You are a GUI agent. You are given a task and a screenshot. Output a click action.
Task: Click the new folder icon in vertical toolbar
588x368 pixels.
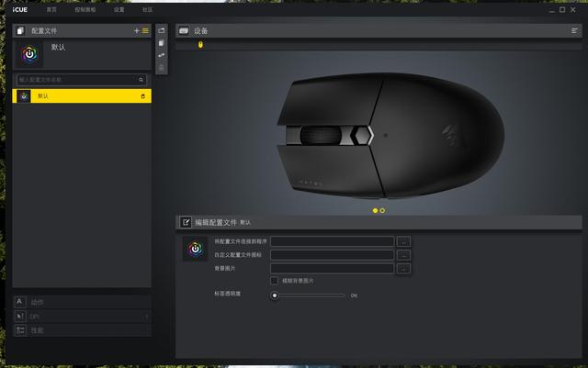click(x=162, y=30)
